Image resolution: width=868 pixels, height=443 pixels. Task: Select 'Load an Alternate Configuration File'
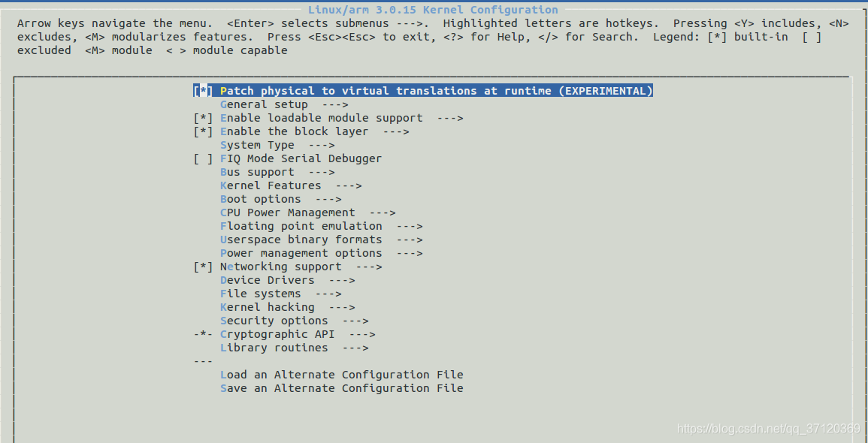click(x=341, y=375)
